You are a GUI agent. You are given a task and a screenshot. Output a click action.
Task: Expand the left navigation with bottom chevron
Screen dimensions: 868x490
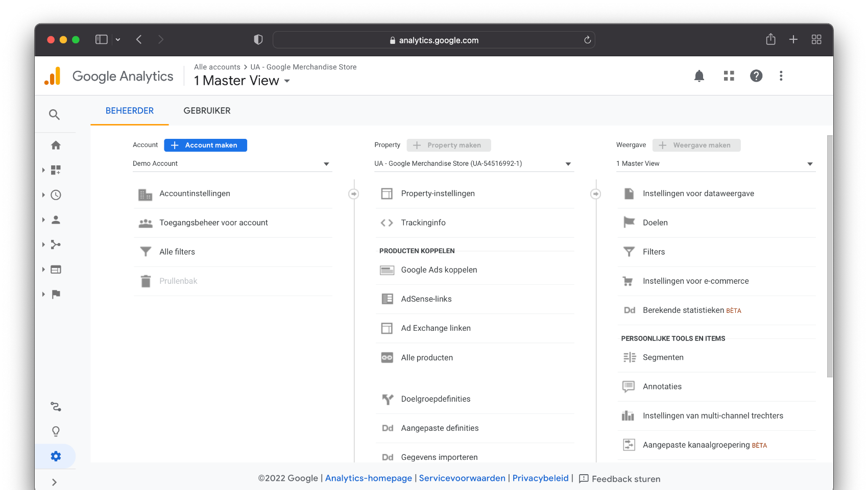(x=55, y=482)
